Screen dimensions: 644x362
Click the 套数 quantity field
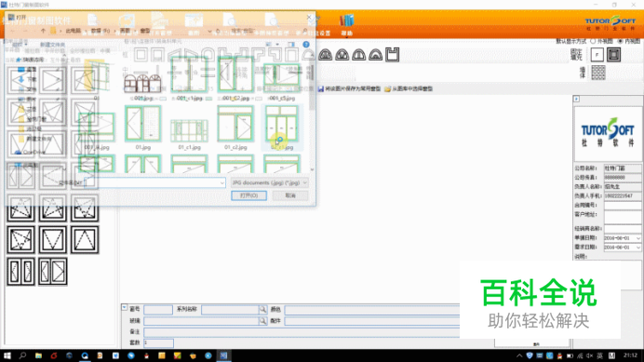(x=158, y=342)
